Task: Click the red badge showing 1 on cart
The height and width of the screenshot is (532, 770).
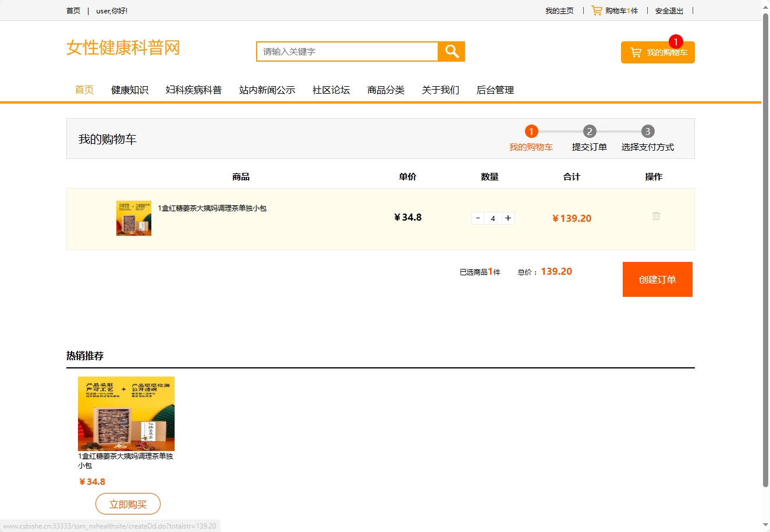Action: click(675, 41)
